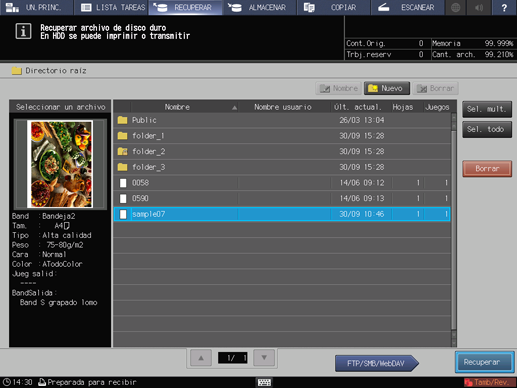This screenshot has width=517, height=388.
Task: Select the RECUPERAR tab
Action: tap(185, 7)
